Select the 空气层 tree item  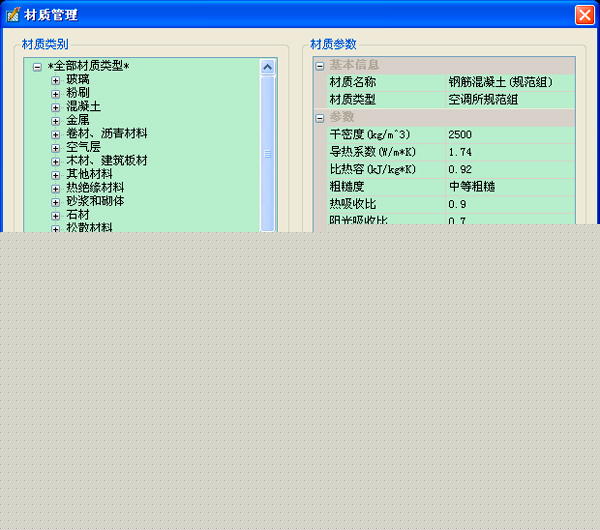click(x=83, y=147)
